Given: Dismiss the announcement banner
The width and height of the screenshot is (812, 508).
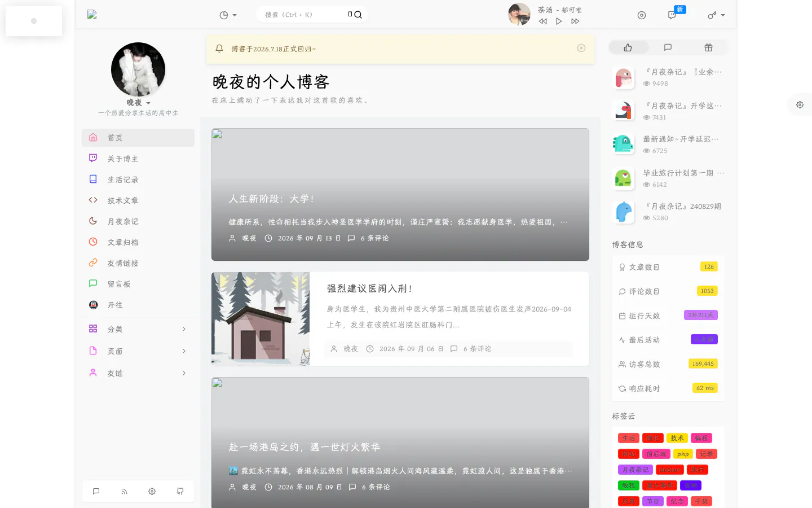Looking at the screenshot, I should pos(581,48).
